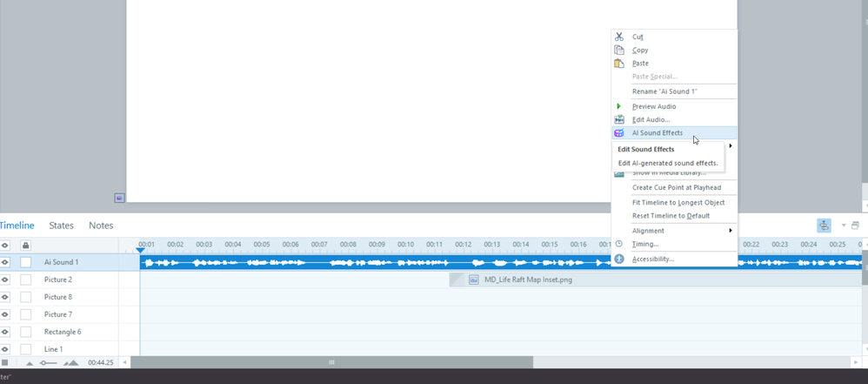Select Preview Audio in the context menu
The height and width of the screenshot is (384, 868).
tap(674, 106)
